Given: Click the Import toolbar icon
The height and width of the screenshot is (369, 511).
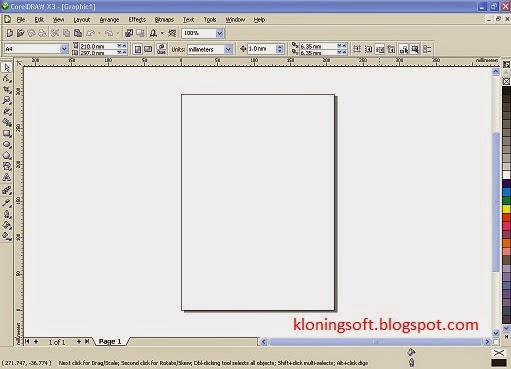Looking at the screenshot, I should (x=129, y=33).
